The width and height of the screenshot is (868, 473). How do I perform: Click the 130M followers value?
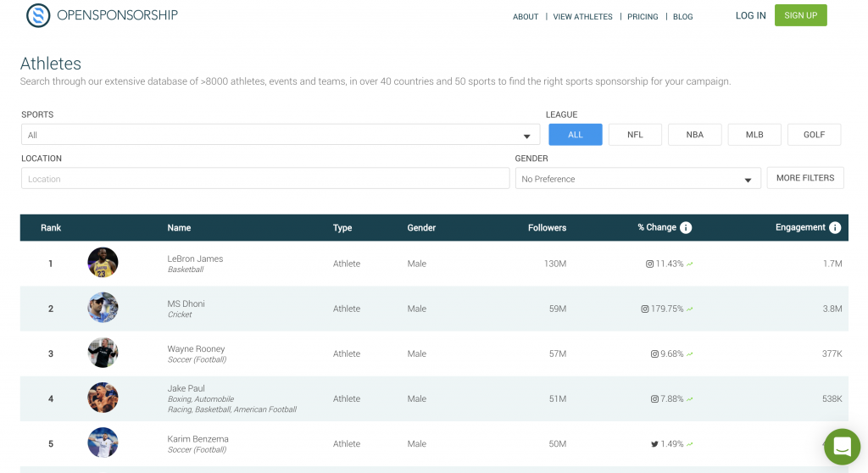(554, 264)
